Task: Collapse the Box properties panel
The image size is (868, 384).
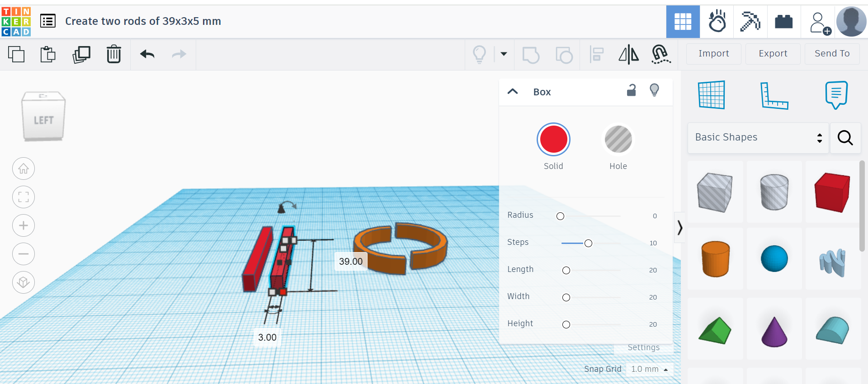Action: [x=513, y=92]
